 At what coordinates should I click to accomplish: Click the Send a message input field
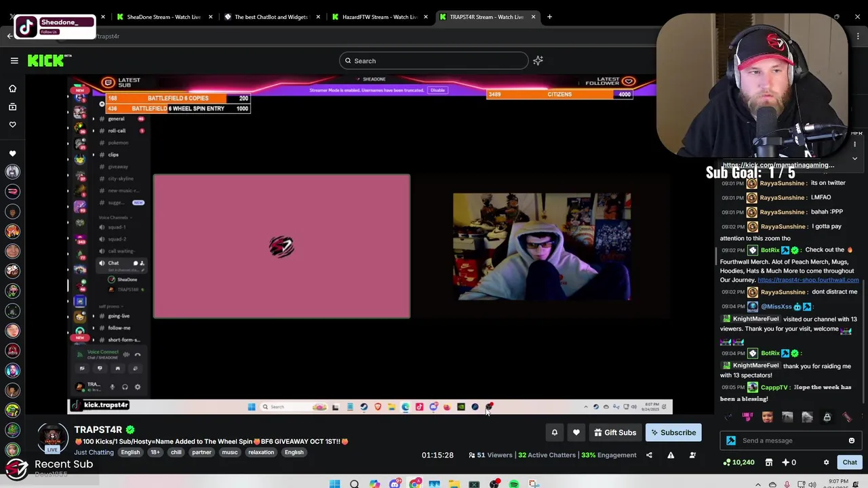tap(792, 441)
